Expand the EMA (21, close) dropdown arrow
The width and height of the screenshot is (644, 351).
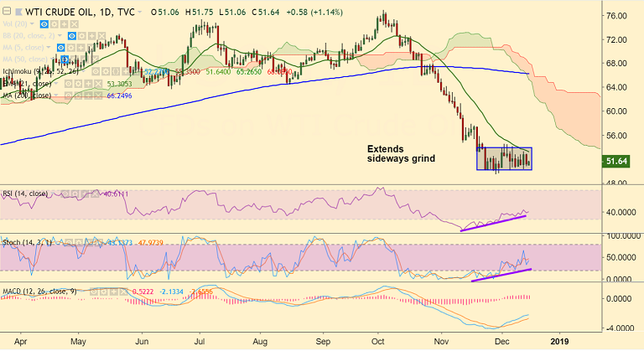[56, 83]
